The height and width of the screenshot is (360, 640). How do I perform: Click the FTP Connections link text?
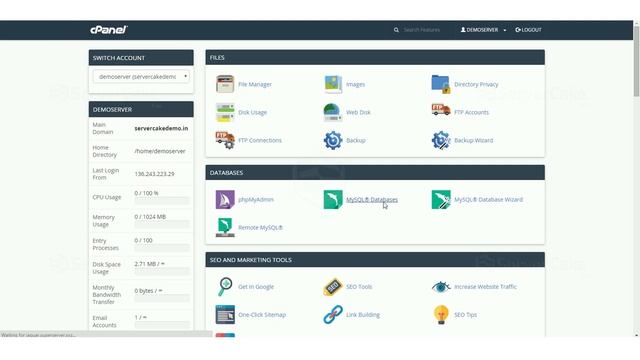260,140
